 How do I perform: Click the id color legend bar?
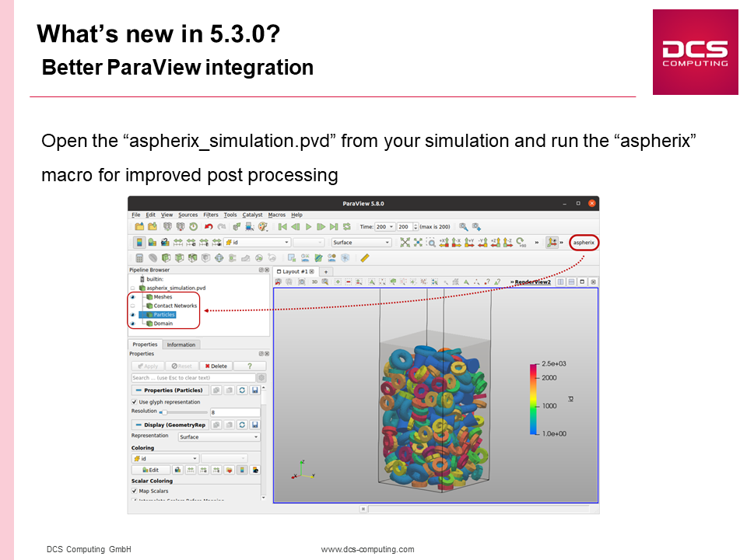click(534, 399)
